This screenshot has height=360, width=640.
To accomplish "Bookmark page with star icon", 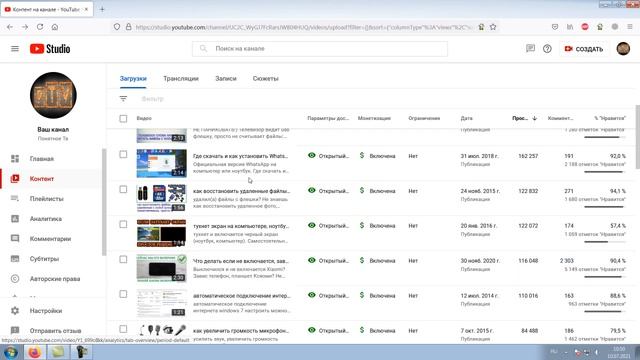I will click(493, 27).
